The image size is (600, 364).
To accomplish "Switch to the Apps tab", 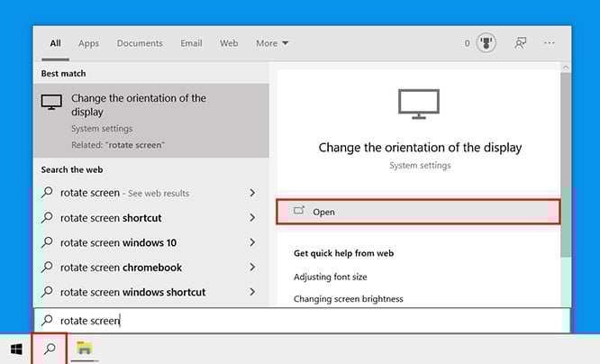I will (x=88, y=43).
